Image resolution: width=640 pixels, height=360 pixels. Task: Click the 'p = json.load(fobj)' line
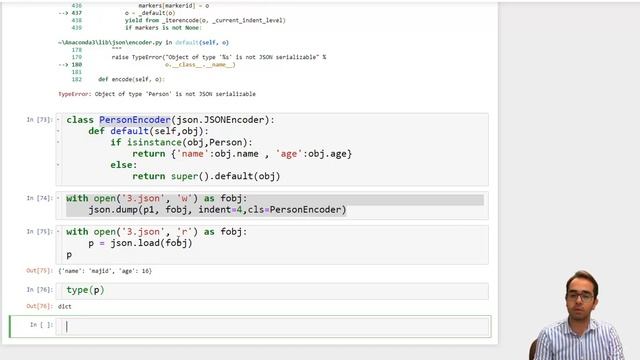click(140, 243)
